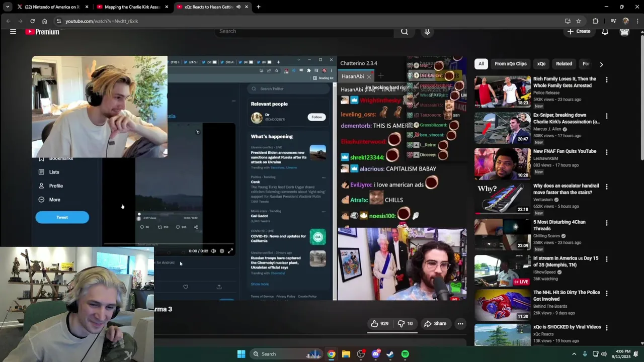Open title Ex-Sniper, breaking down Charlie Kirk's
Screen dimensions: 644x362
tap(567, 118)
